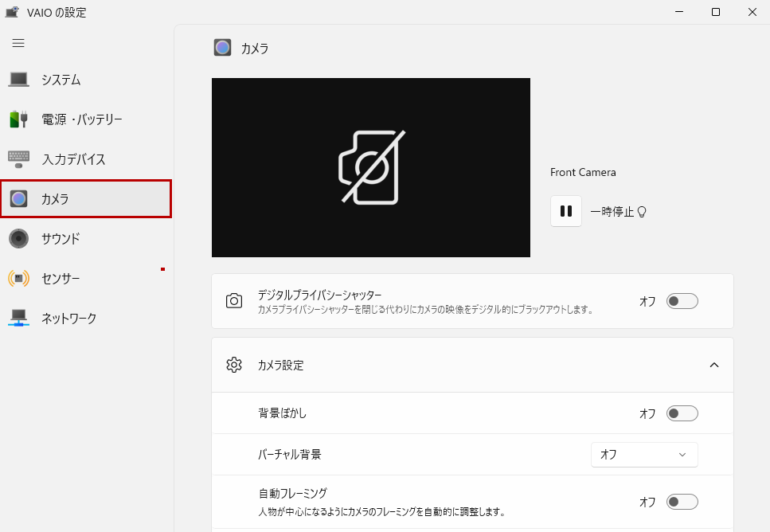Go to the ネットワーク settings page

[68, 318]
